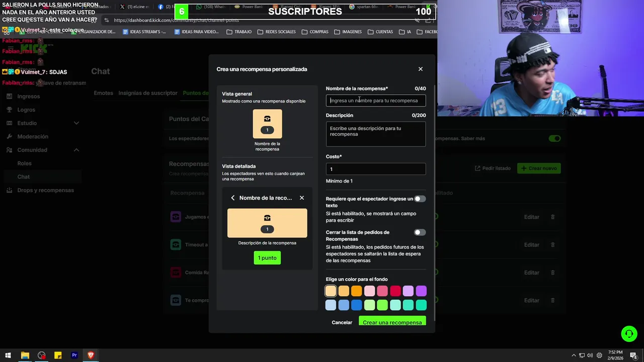Viewport: 644px width, 362px height.
Task: Open the Roles sidebar item
Action: click(x=24, y=163)
